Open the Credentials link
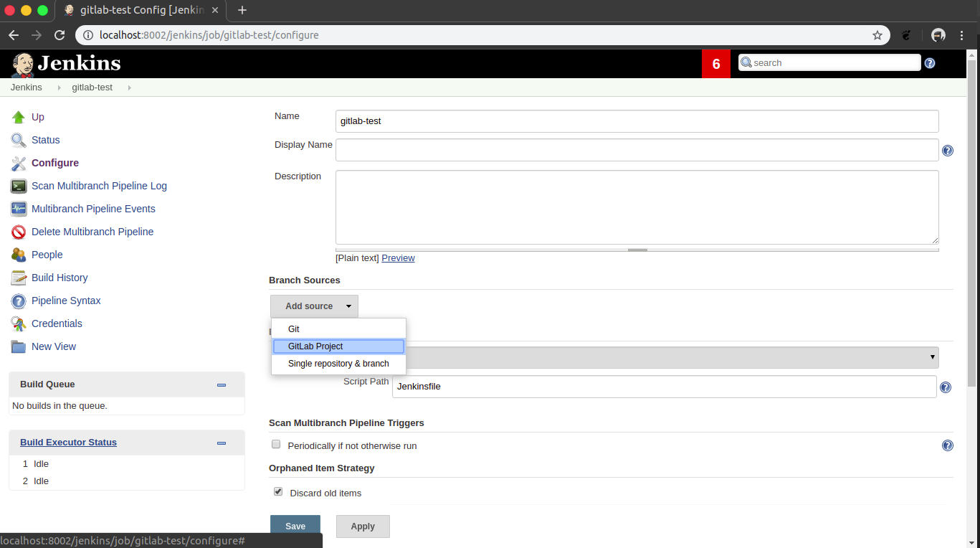This screenshot has height=548, width=980. [57, 323]
